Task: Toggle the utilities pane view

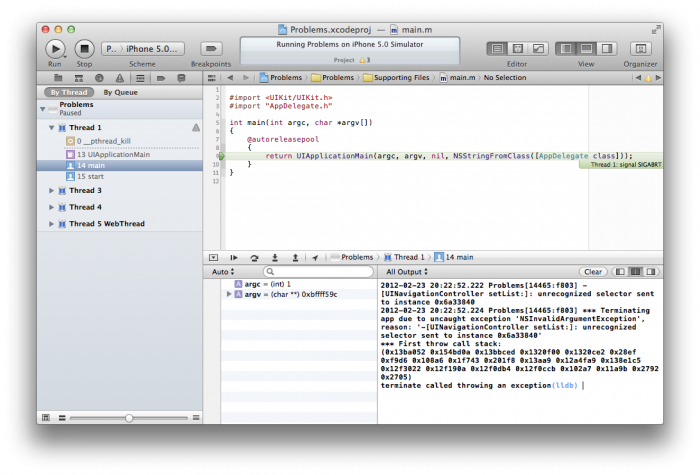Action: [607, 48]
